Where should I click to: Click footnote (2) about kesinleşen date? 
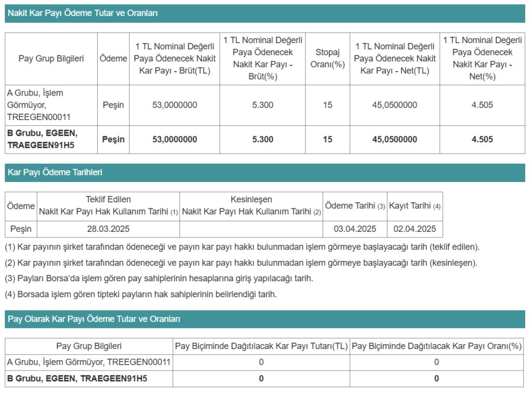241,263
